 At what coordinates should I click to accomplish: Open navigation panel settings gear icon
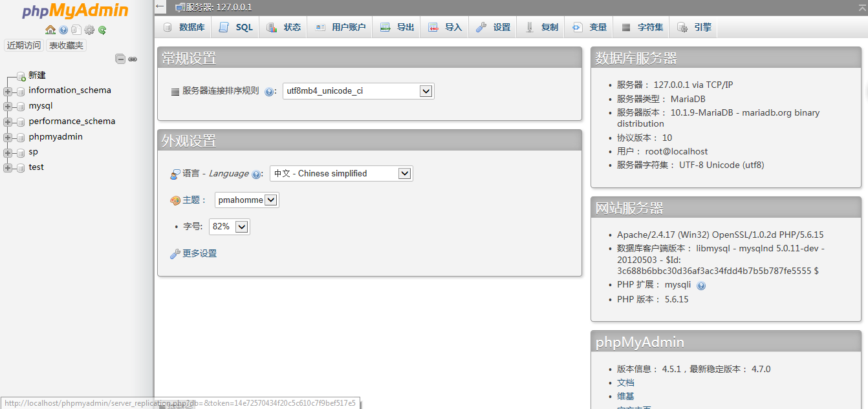[x=89, y=30]
